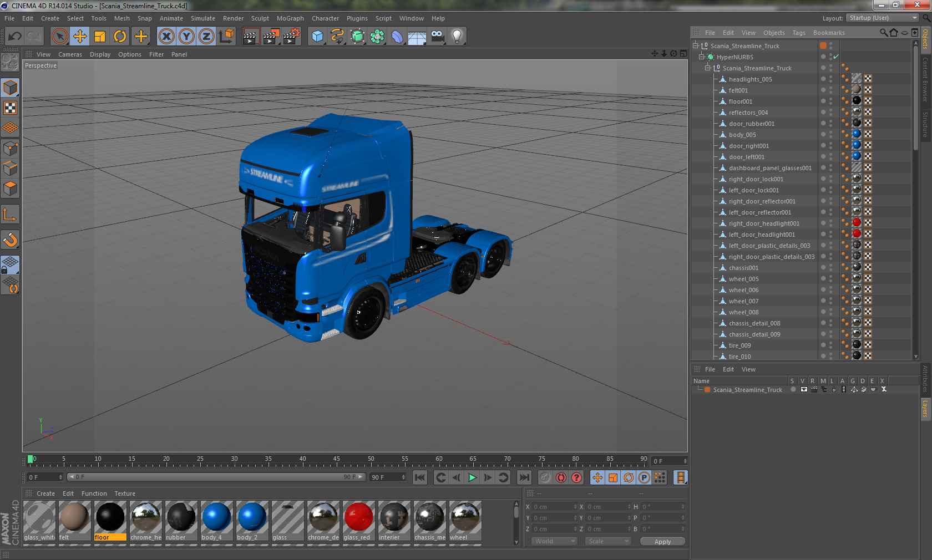Activate the Rotate tool
Image resolution: width=932 pixels, height=560 pixels.
click(x=120, y=37)
